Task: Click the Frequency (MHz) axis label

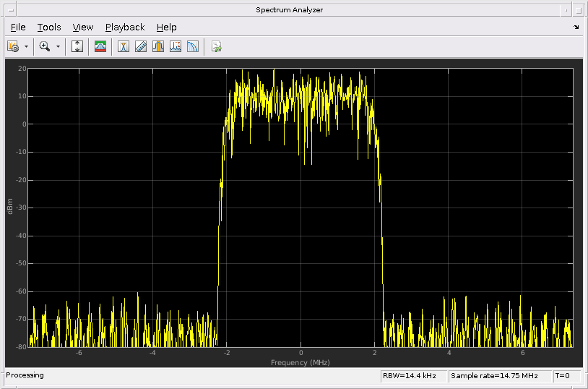Action: 301,363
